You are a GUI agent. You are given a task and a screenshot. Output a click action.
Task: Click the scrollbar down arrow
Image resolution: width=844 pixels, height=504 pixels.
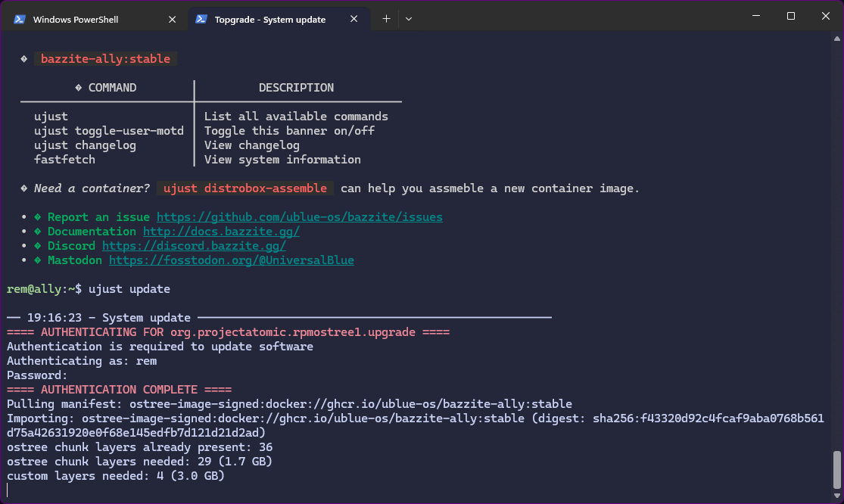(x=836, y=496)
